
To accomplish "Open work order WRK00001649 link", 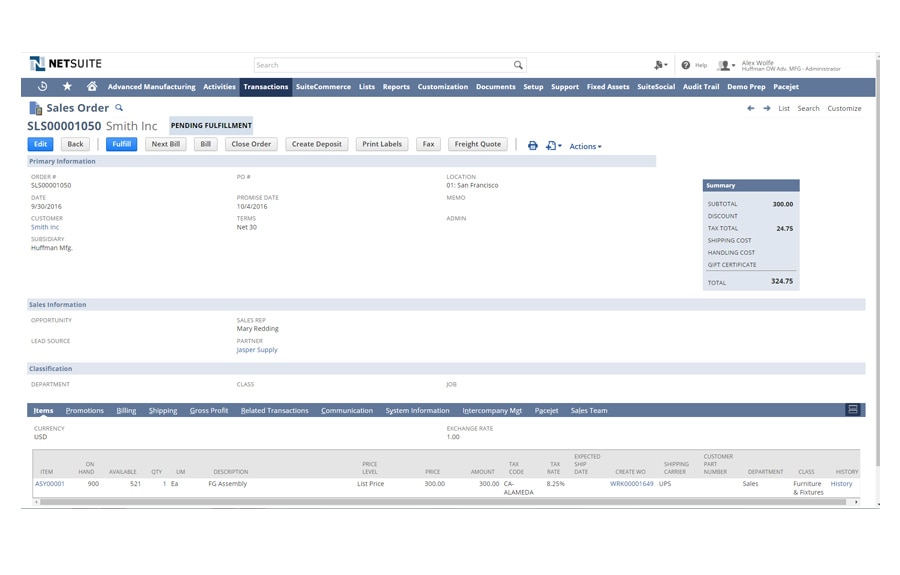I will (631, 484).
